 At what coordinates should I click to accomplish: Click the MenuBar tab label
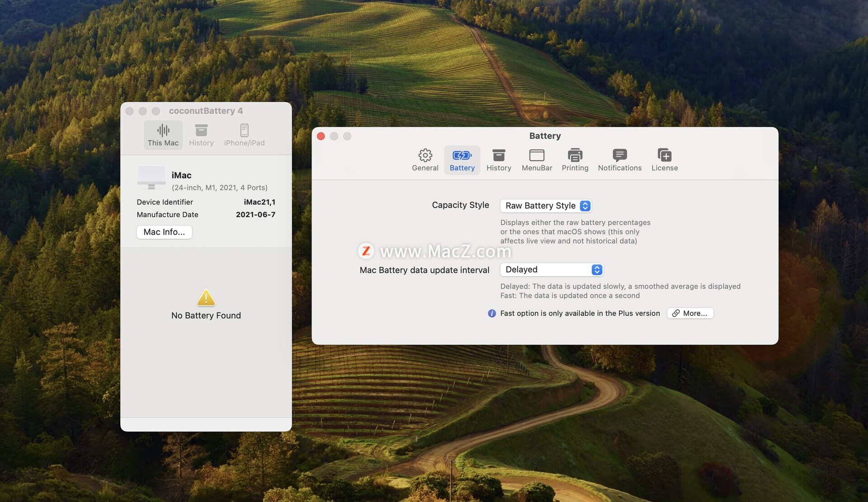[537, 168]
